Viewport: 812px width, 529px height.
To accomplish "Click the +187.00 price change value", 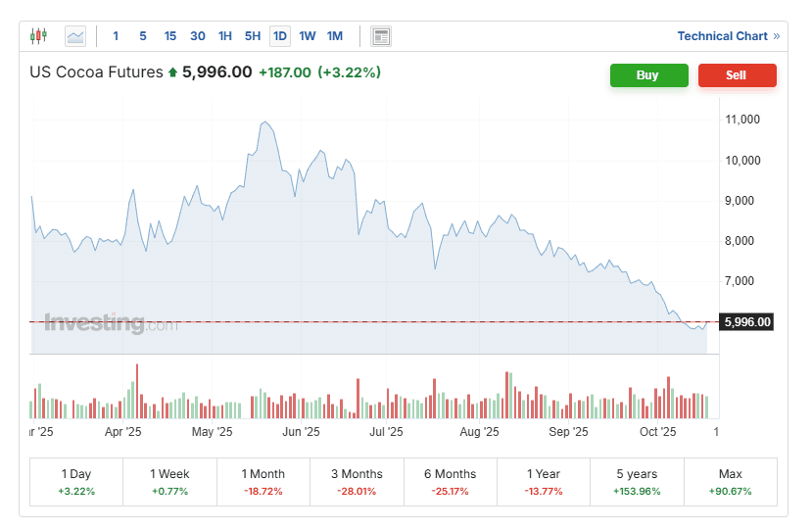I will point(285,72).
